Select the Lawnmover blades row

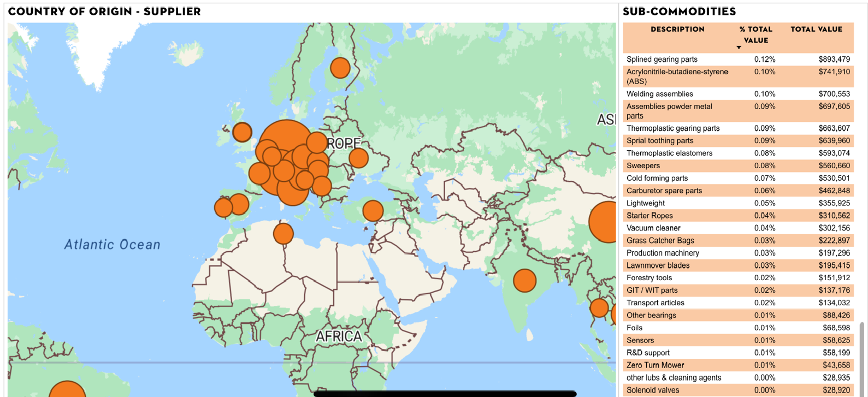[x=738, y=265]
